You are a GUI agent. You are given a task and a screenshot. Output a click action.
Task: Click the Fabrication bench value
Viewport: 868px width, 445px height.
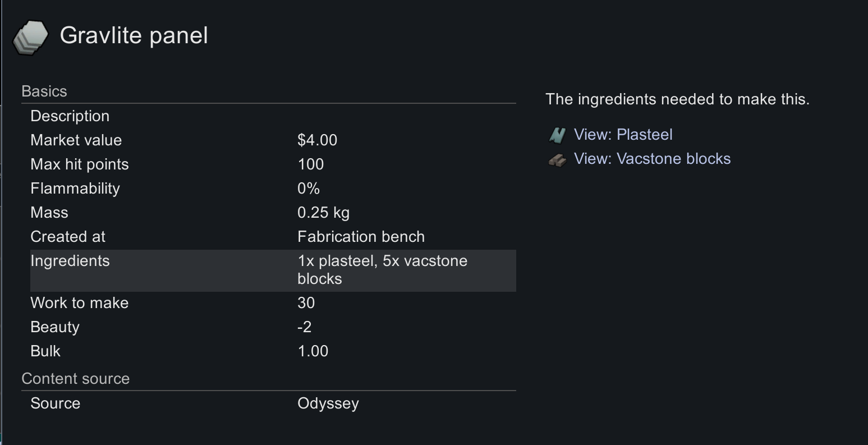click(361, 237)
